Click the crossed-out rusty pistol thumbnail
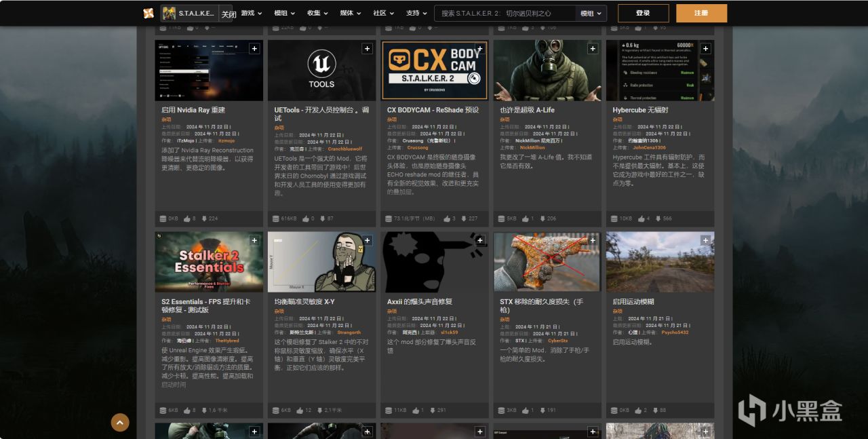 pyautogui.click(x=547, y=262)
